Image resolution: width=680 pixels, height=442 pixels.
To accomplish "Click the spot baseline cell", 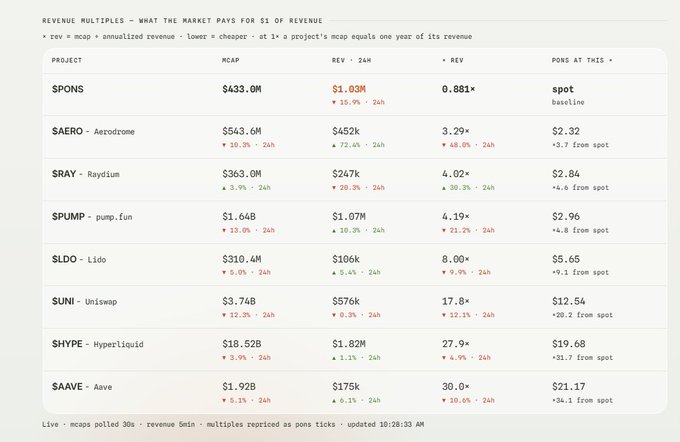I will coord(568,95).
